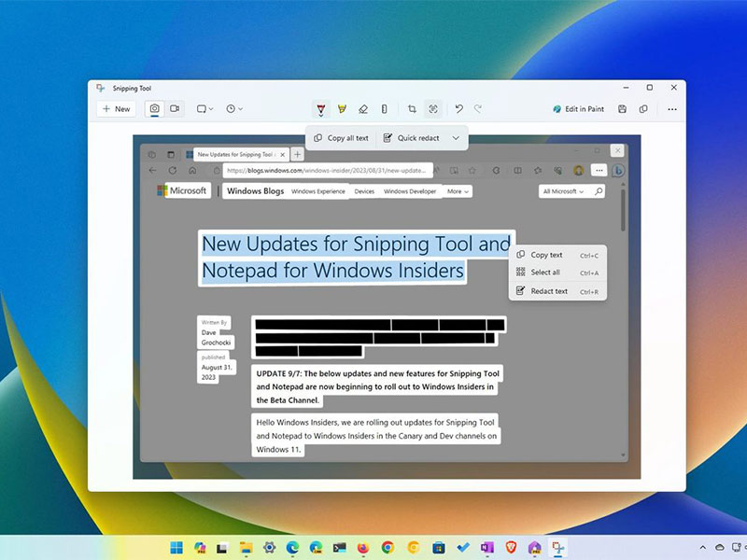
Task: Launch Edge Canary from taskbar
Action: [316, 548]
